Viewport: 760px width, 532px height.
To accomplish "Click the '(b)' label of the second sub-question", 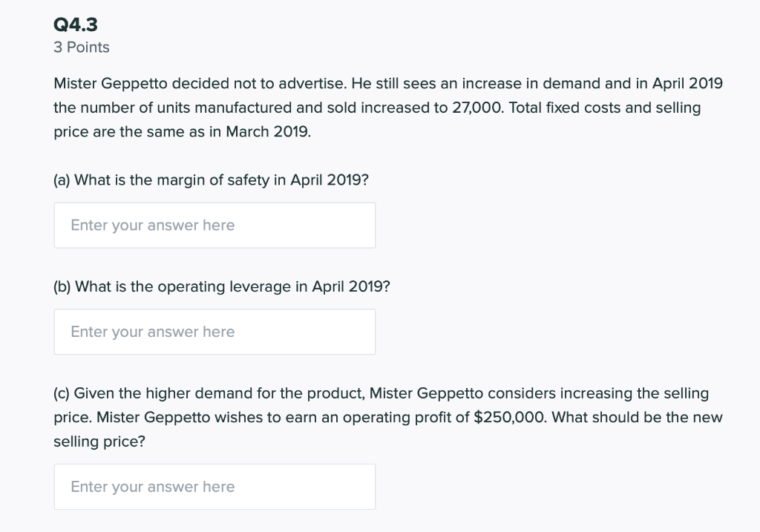I will (62, 286).
